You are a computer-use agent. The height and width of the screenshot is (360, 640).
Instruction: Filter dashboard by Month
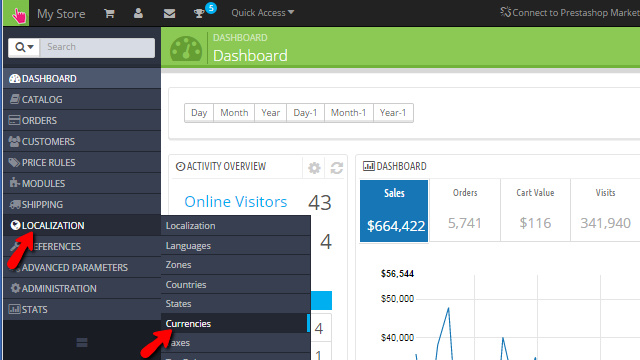click(234, 113)
